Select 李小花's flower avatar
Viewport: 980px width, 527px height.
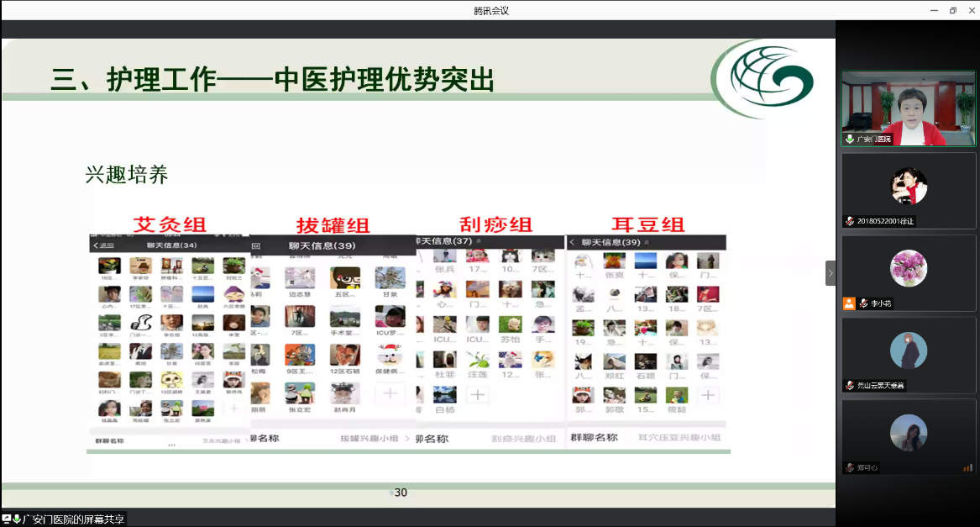pyautogui.click(x=909, y=269)
